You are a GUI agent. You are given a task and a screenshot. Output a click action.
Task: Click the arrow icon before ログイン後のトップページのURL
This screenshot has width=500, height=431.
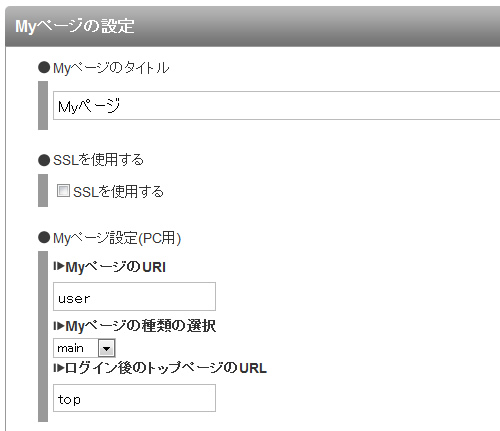click(x=59, y=368)
